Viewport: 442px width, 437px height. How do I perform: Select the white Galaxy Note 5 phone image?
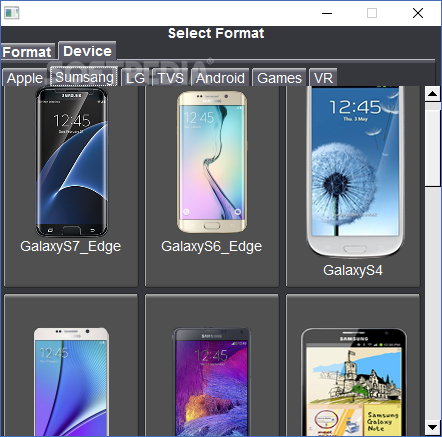71,382
